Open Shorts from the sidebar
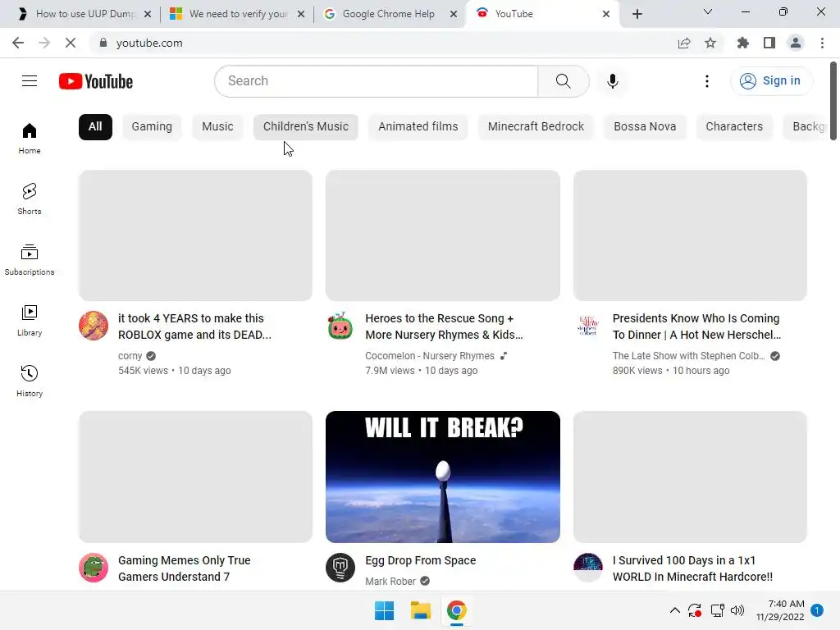 [x=30, y=199]
